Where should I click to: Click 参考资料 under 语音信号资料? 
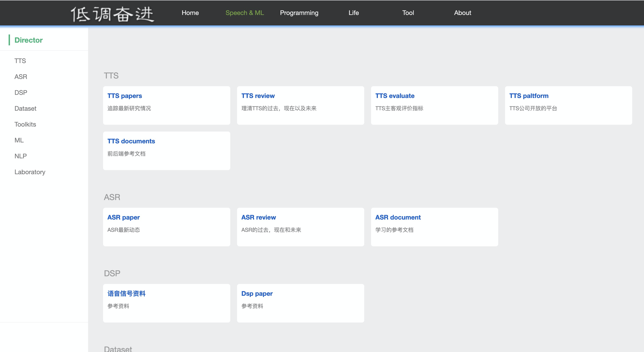point(118,306)
